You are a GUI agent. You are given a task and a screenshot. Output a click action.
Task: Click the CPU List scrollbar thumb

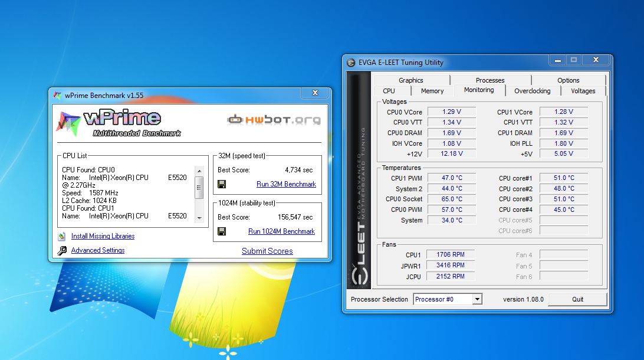199,188
